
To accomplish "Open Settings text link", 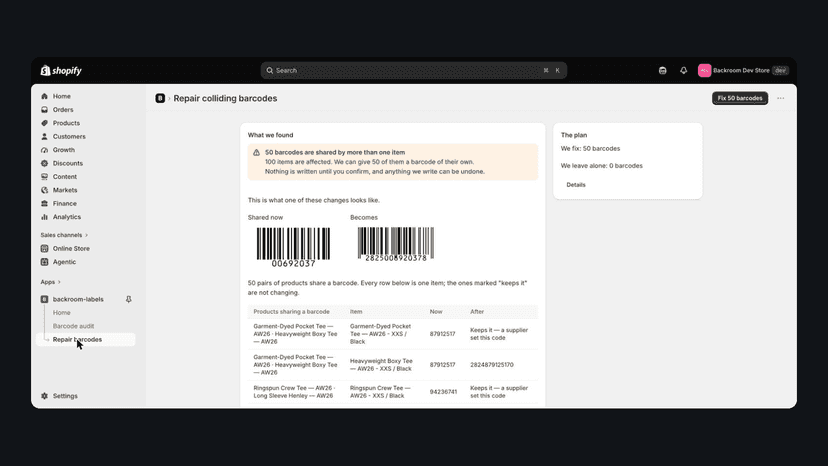I will pos(65,396).
